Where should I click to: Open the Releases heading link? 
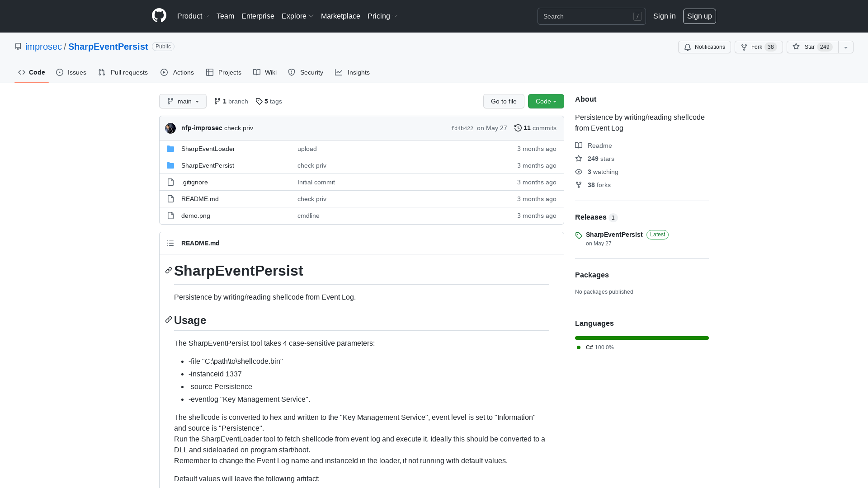[596, 217]
